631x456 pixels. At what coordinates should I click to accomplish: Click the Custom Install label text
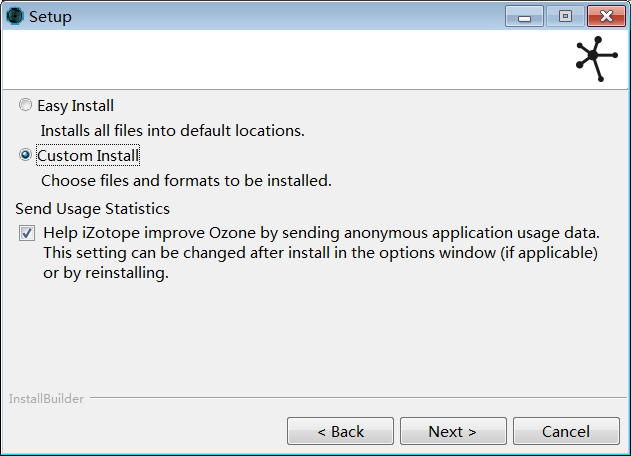88,156
